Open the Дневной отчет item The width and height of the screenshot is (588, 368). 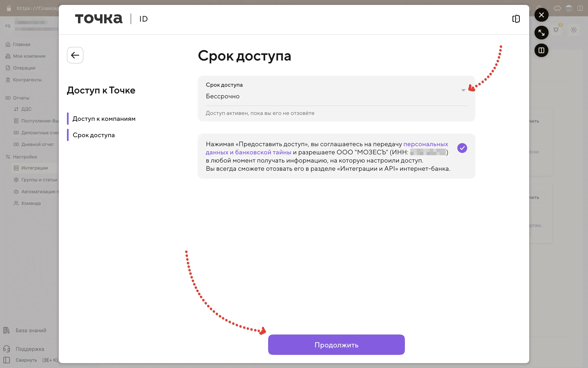click(37, 144)
